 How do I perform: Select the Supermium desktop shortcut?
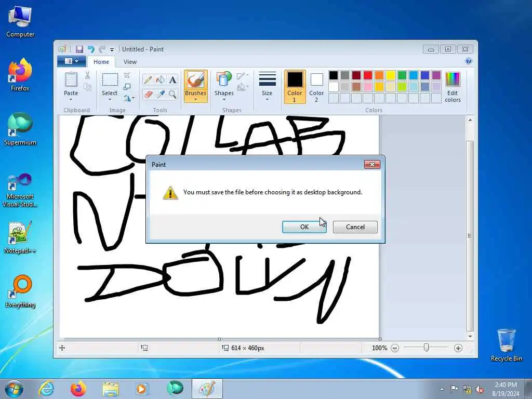tap(20, 129)
